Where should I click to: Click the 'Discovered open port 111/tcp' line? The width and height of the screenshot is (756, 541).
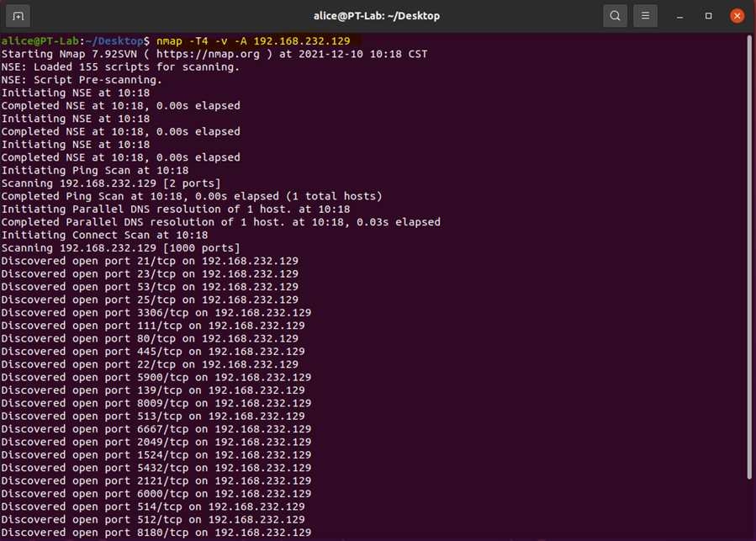[x=153, y=326]
